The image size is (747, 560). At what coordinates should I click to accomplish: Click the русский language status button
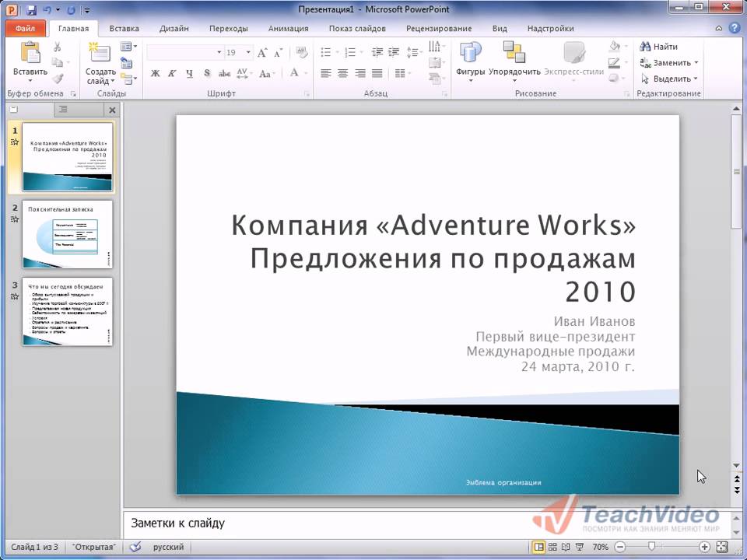pos(168,547)
